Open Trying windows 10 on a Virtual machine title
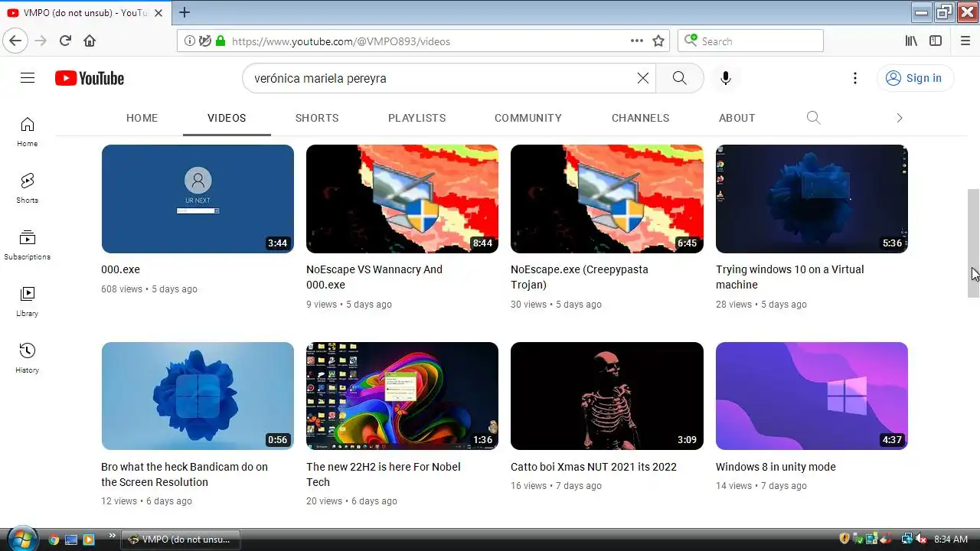This screenshot has width=980, height=551. 789,277
